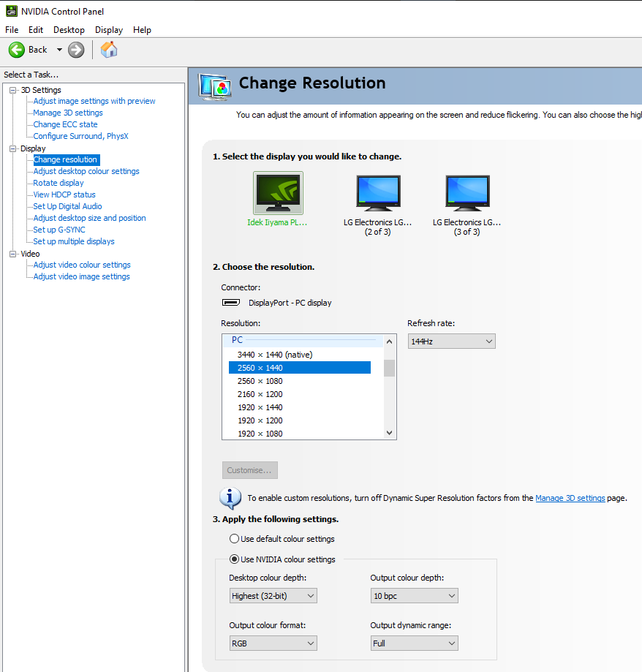Select the Idek Iiyama display icon

click(x=278, y=193)
